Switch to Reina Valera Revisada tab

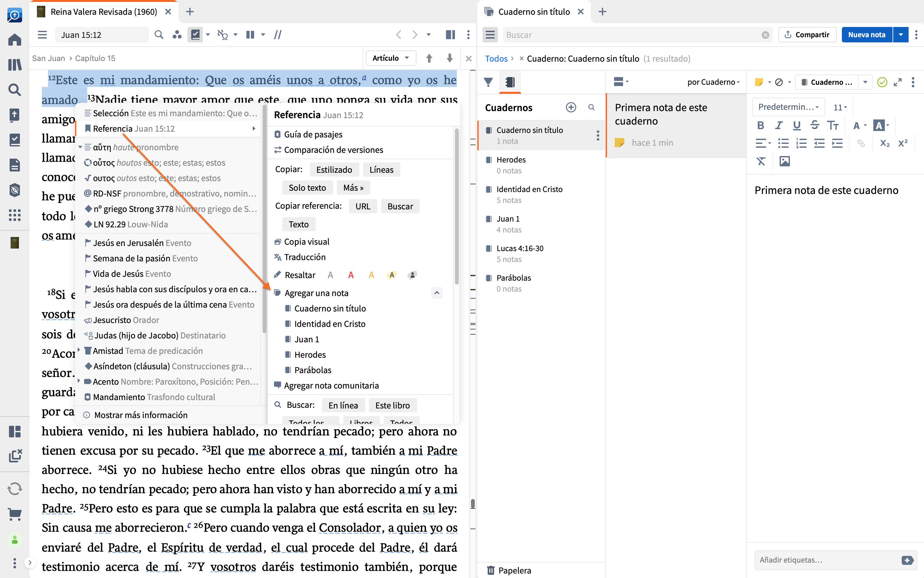(x=104, y=12)
